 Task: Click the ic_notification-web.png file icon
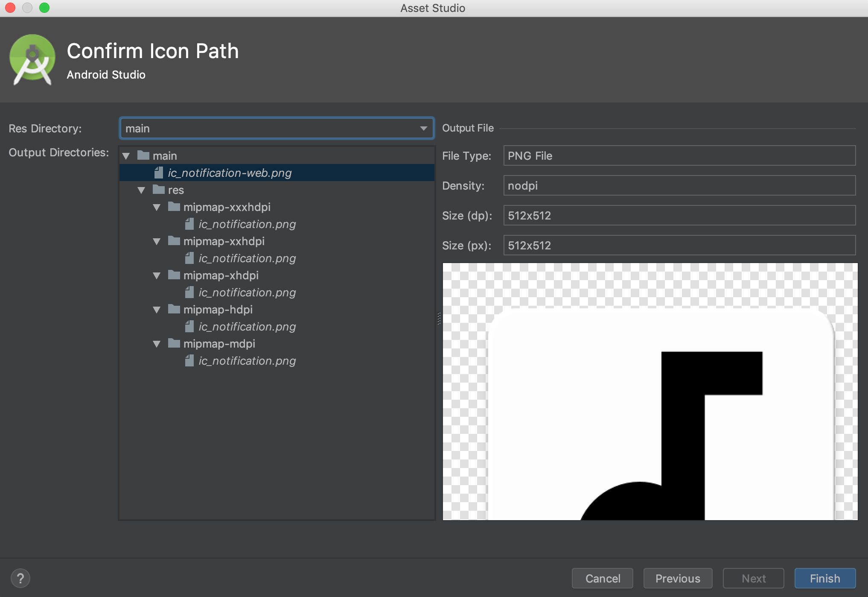[x=159, y=173]
